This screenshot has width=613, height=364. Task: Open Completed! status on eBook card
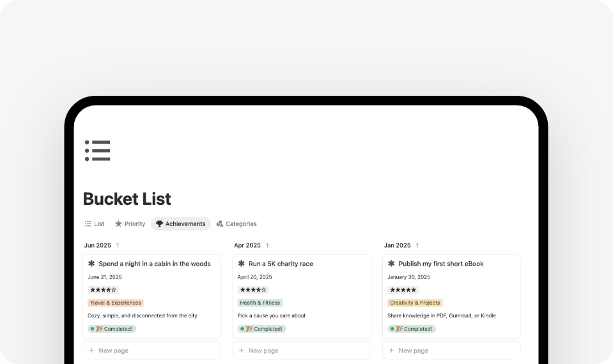point(412,329)
